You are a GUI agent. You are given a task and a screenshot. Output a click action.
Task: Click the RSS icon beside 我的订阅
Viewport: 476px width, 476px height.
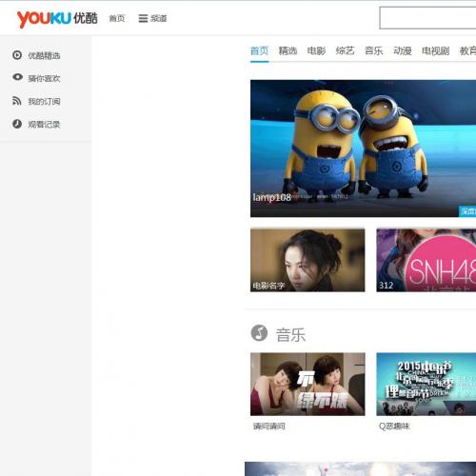pos(17,101)
